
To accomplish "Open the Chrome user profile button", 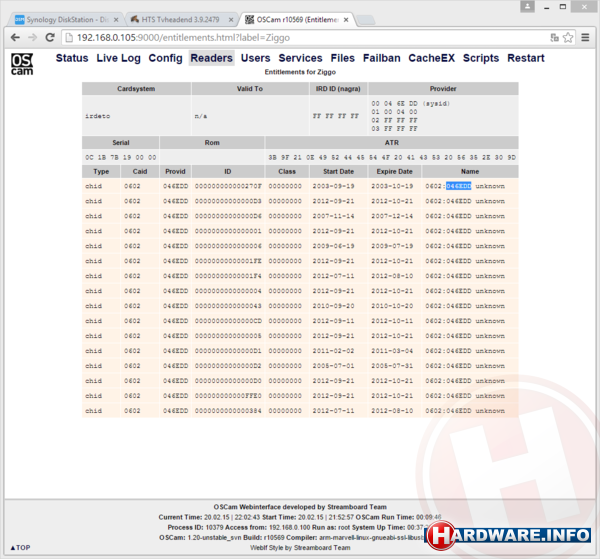I will [527, 6].
